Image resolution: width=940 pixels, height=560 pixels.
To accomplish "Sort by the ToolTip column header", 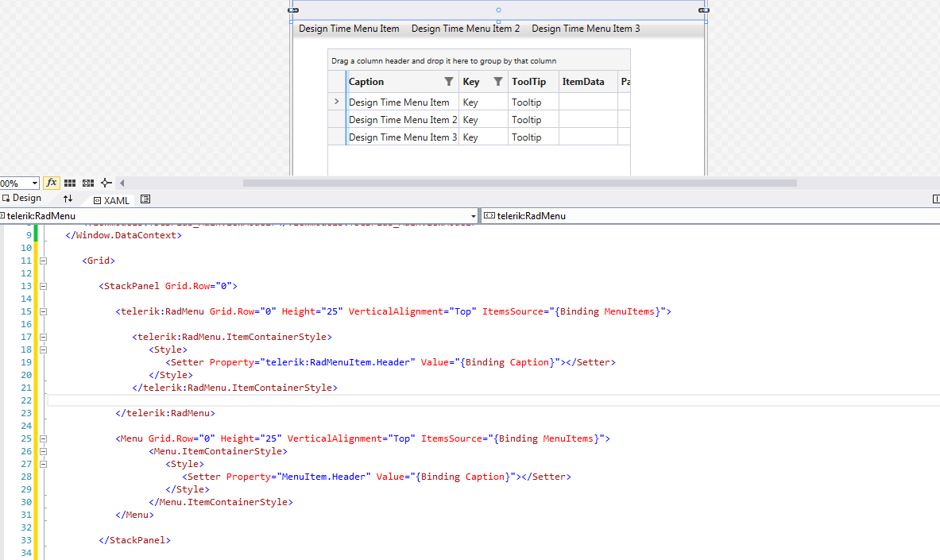I will click(528, 82).
